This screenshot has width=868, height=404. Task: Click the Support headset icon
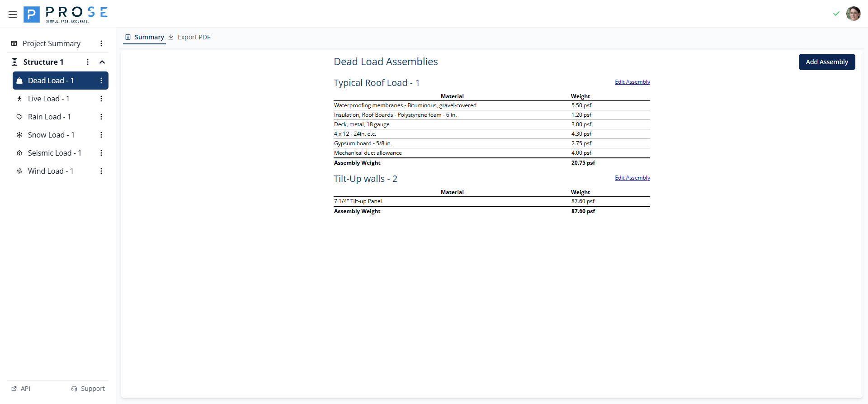tap(74, 389)
